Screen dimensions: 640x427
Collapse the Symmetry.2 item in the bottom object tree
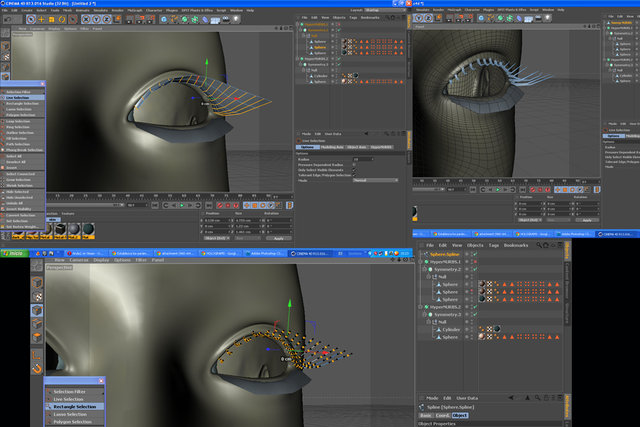424,269
